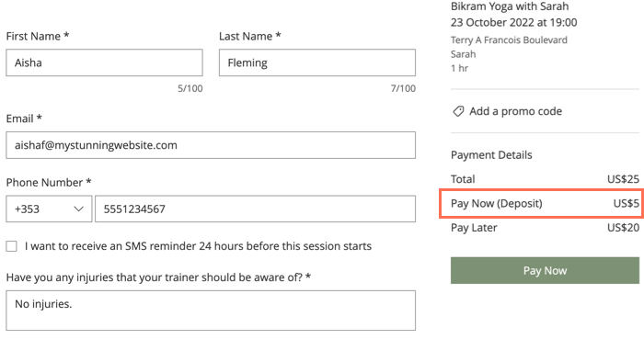
Task: Focus the First Name field containing Aisha
Action: pyautogui.click(x=104, y=62)
